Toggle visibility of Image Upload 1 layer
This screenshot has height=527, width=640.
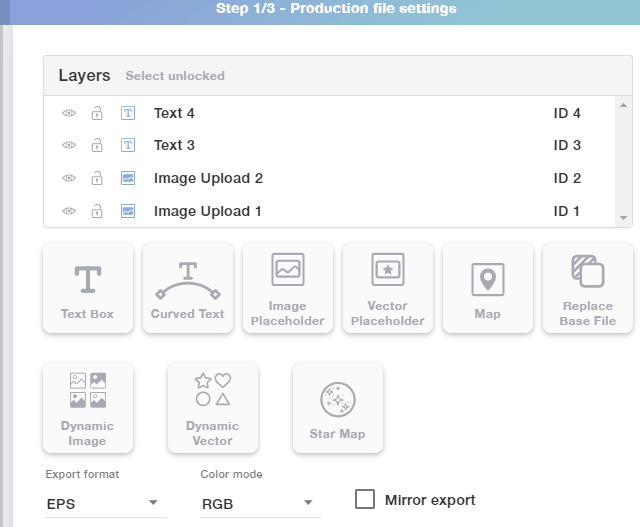(69, 211)
